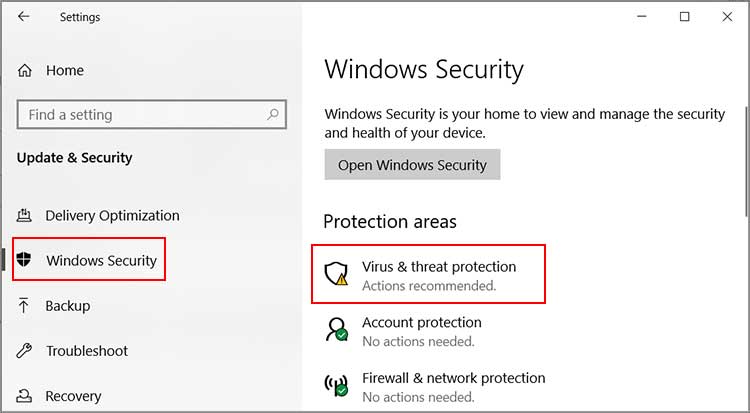Open Firewall & network protection area
Viewport: 750px width, 413px height.
pos(453,379)
